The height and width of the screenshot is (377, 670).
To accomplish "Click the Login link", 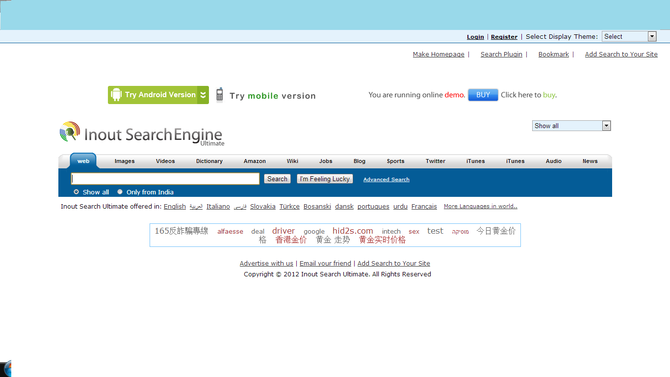I will 475,37.
